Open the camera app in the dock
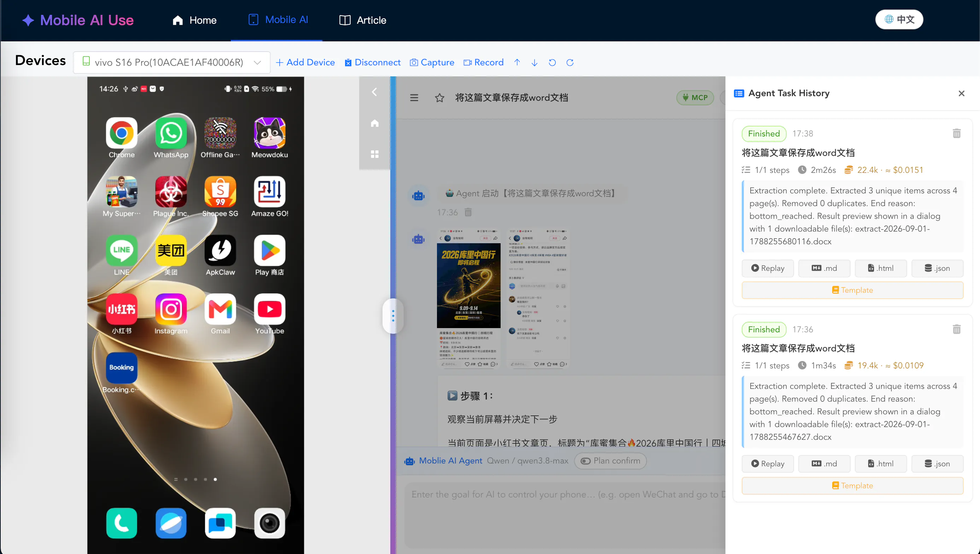Image resolution: width=980 pixels, height=554 pixels. click(x=270, y=523)
